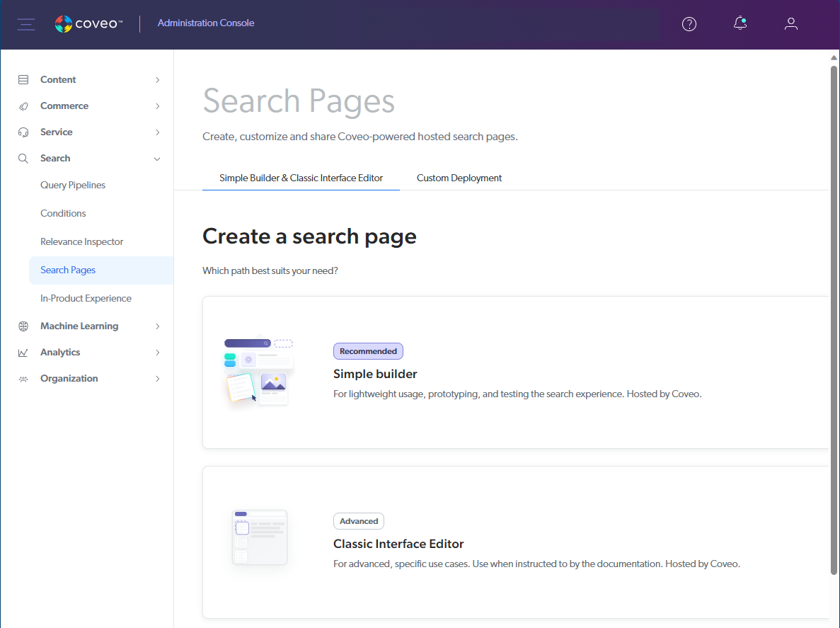
Task: Toggle the hamburger navigation menu
Action: (25, 24)
